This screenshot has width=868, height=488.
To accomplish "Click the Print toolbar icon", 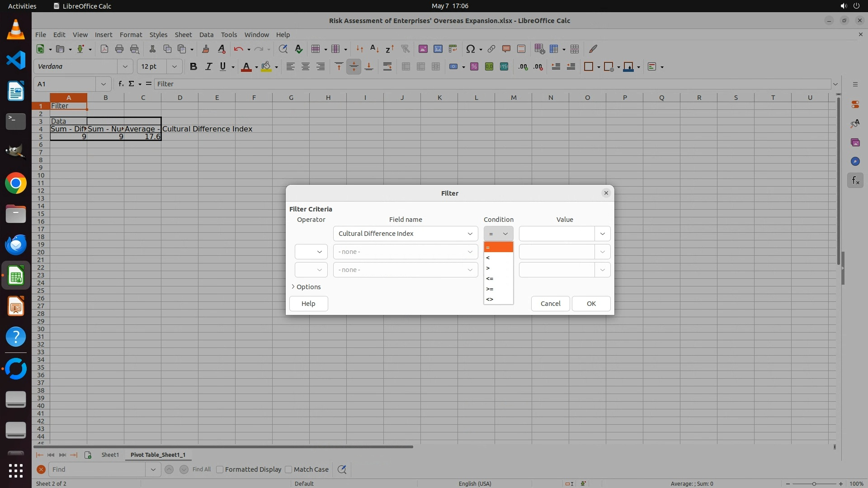I will coord(119,49).
